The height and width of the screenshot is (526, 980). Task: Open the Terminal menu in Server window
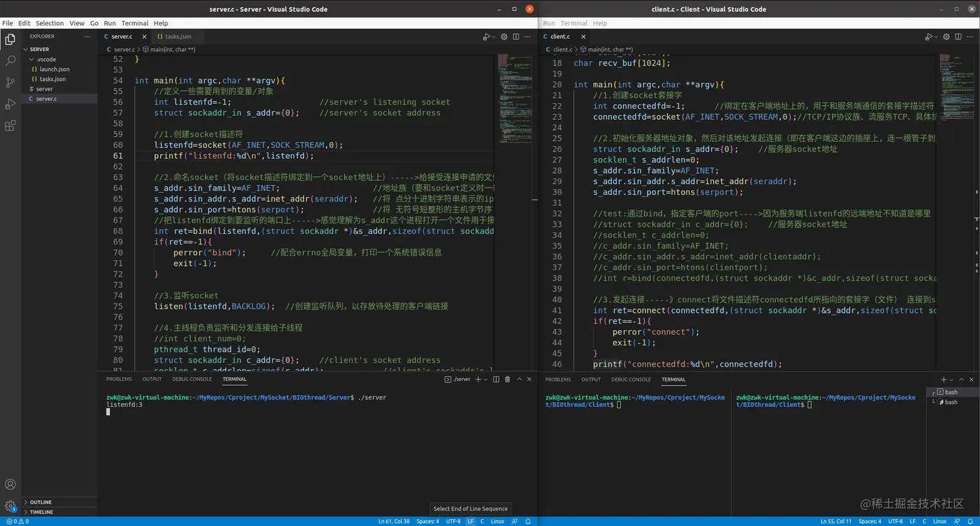pos(135,23)
